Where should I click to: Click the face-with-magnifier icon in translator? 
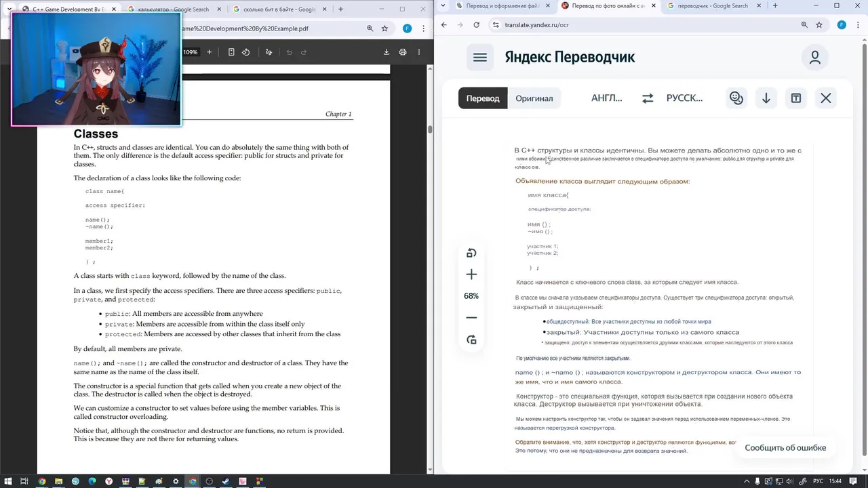coord(736,98)
